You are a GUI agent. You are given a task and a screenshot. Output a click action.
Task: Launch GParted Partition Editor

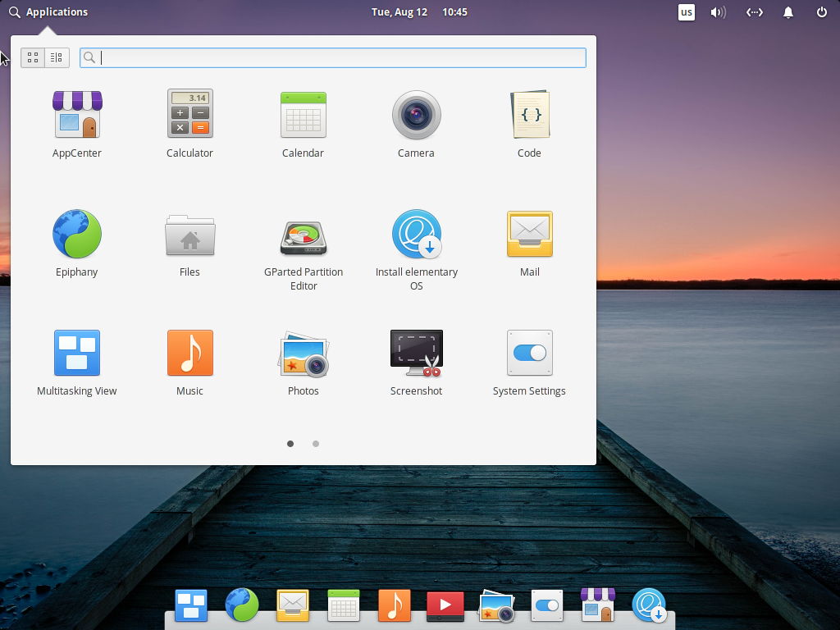coord(304,238)
